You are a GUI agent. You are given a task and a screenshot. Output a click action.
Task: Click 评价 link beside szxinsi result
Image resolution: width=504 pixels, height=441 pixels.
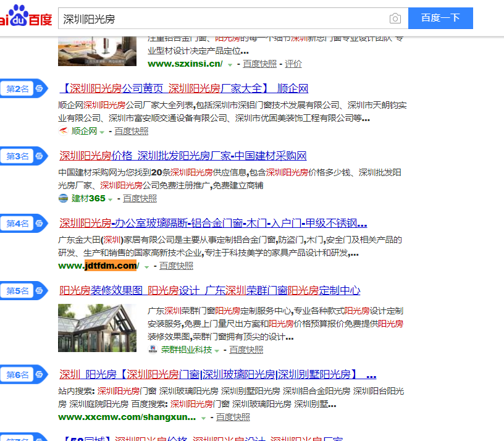pyautogui.click(x=293, y=64)
